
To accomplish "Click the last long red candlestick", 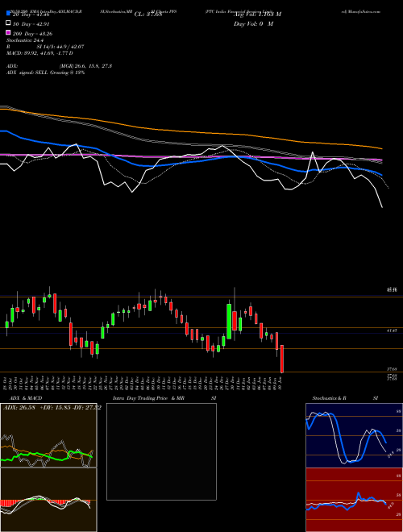I will point(282,359).
